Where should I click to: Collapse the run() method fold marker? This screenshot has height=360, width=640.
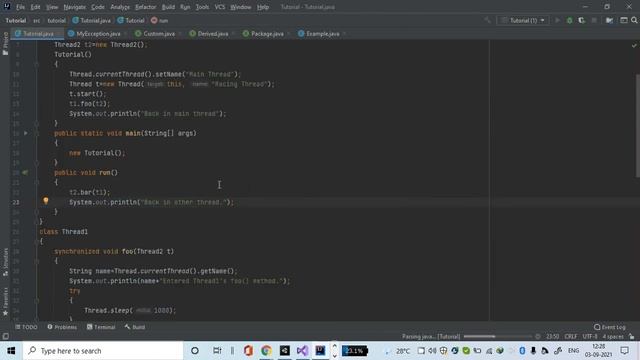point(36,182)
